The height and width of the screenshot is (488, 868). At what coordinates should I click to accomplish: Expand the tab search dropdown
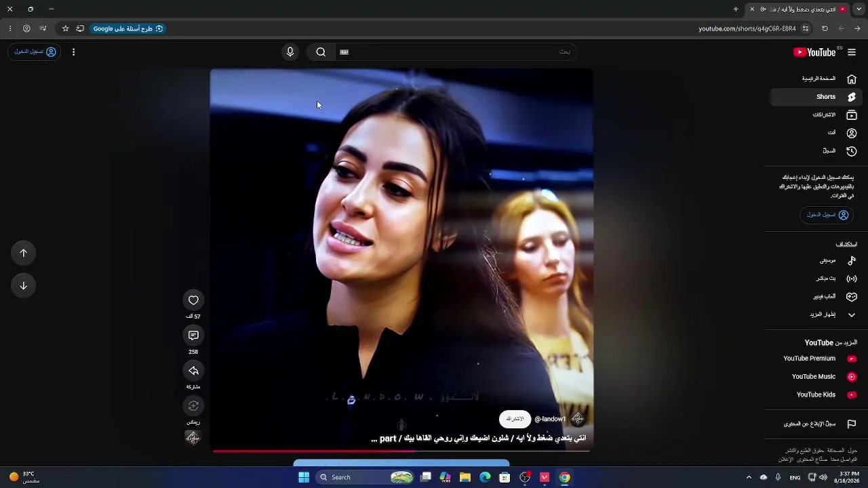861,9
